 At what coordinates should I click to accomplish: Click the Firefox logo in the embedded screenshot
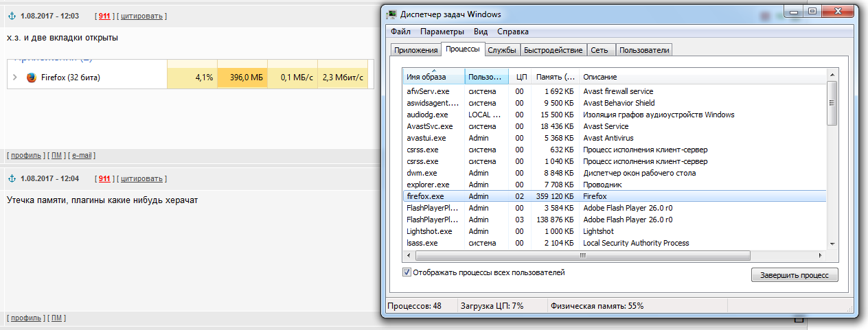(x=31, y=78)
